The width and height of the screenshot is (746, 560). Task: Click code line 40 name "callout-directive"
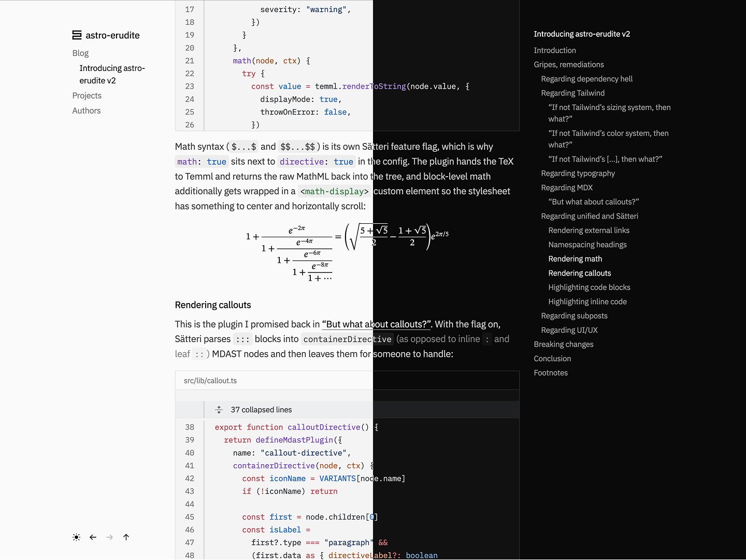(291, 453)
